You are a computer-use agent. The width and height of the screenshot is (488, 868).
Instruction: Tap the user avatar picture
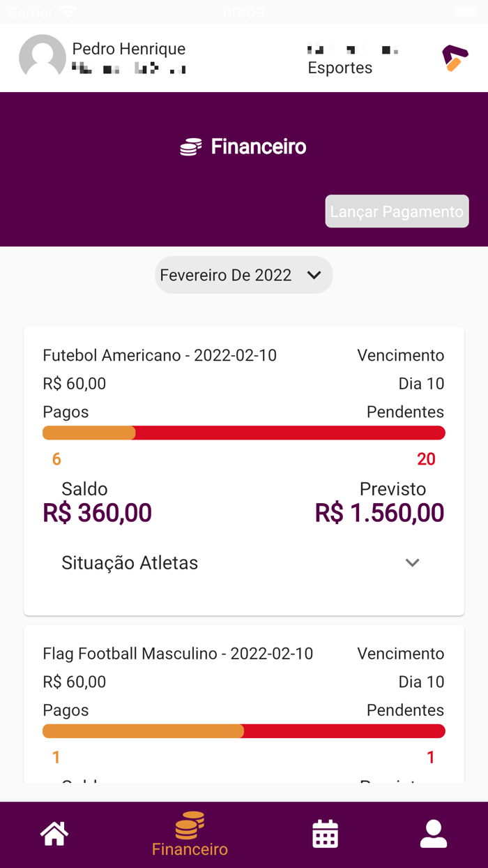click(x=43, y=57)
